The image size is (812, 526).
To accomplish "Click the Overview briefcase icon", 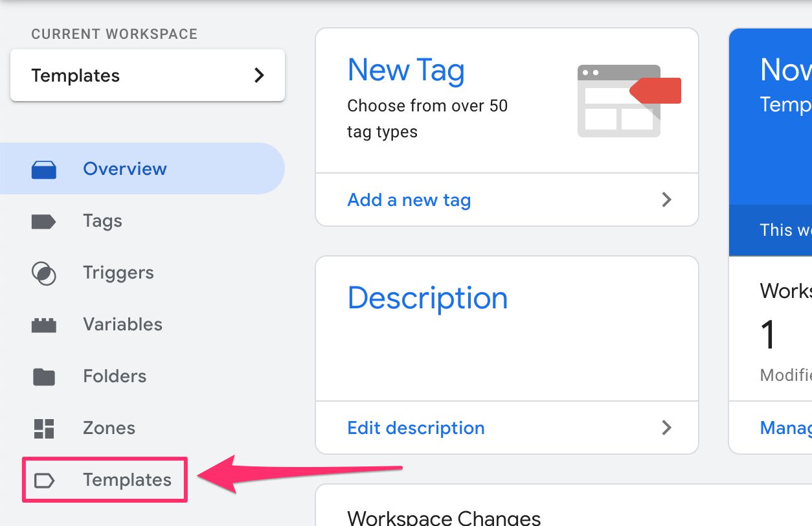I will coord(44,169).
